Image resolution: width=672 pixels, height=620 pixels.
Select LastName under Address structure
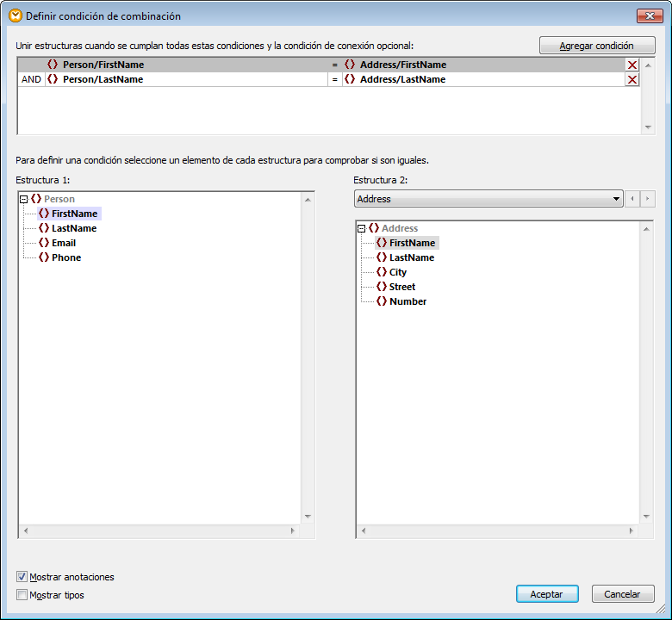click(x=411, y=257)
